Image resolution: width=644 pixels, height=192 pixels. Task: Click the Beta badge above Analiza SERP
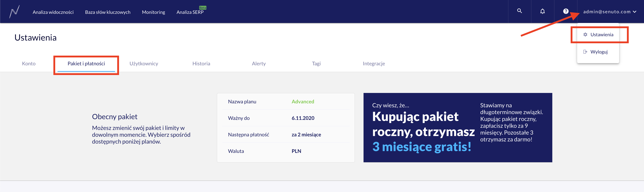(x=203, y=8)
